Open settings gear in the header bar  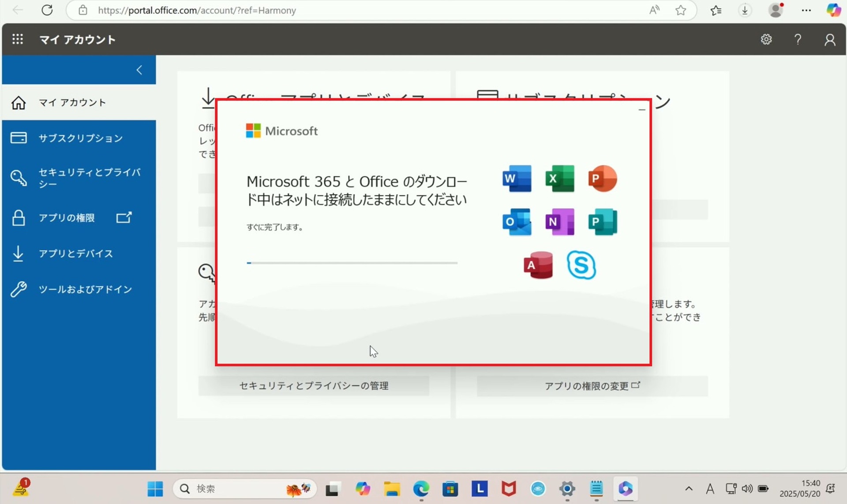pos(766,39)
